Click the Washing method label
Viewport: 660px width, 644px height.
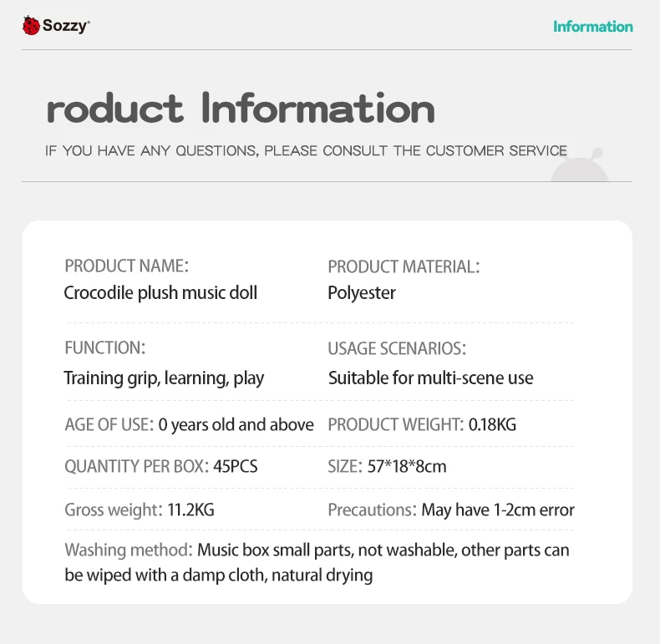pos(129,550)
